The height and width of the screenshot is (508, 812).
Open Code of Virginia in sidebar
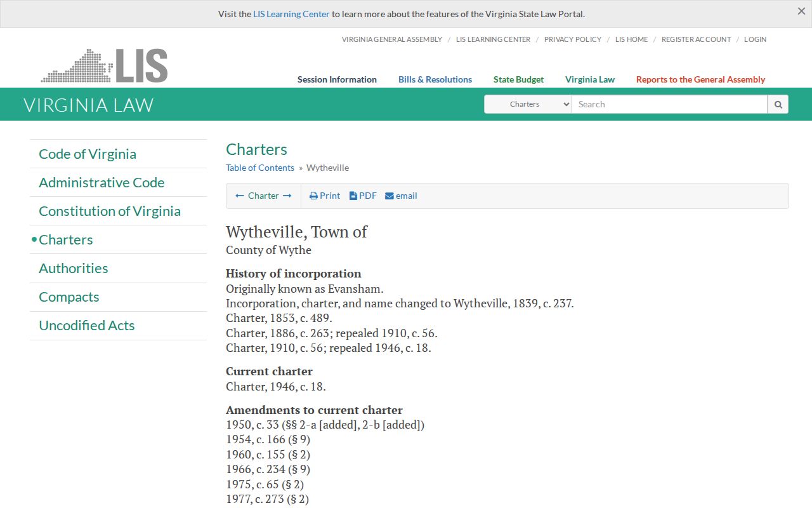pos(88,154)
